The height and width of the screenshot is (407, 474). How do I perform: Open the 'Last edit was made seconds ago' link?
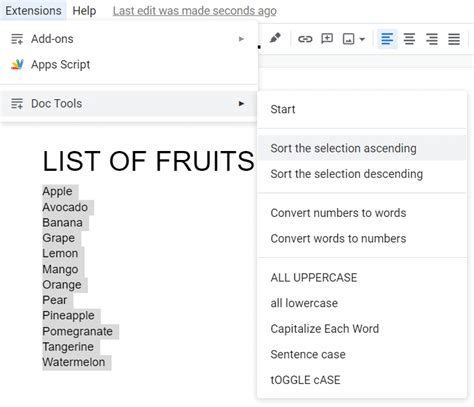[195, 11]
